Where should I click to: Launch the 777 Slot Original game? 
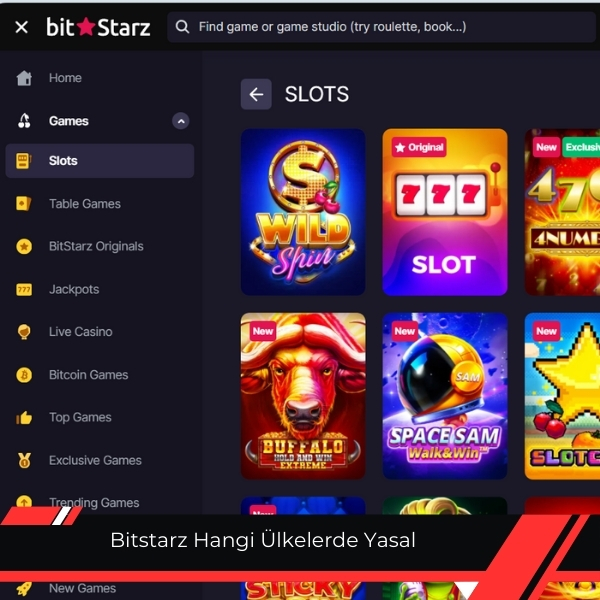coord(445,212)
